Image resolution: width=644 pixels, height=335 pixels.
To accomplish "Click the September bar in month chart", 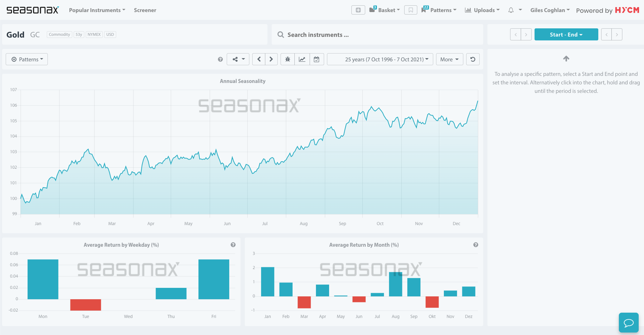I will (x=414, y=287).
